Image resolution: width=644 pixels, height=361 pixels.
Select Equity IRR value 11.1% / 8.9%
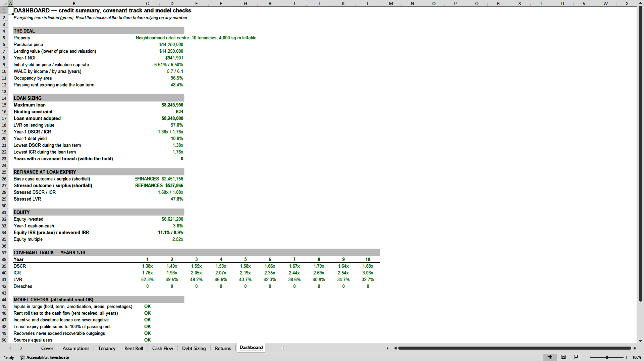coord(170,233)
